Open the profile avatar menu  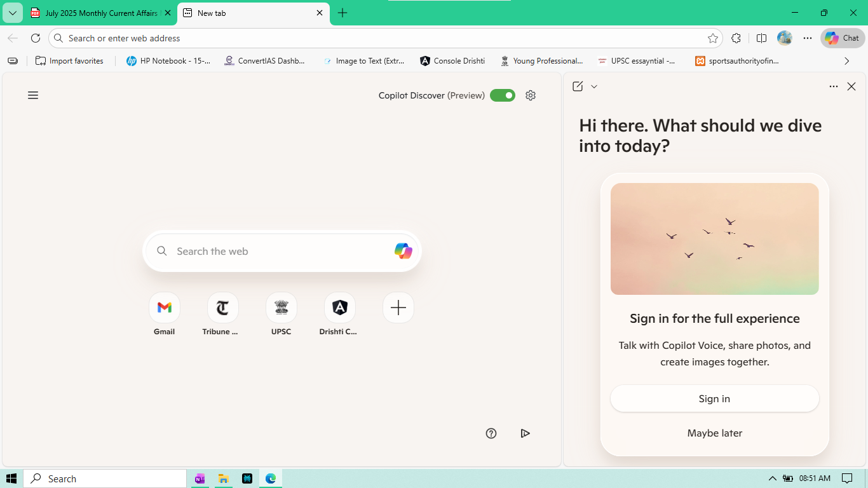click(785, 38)
